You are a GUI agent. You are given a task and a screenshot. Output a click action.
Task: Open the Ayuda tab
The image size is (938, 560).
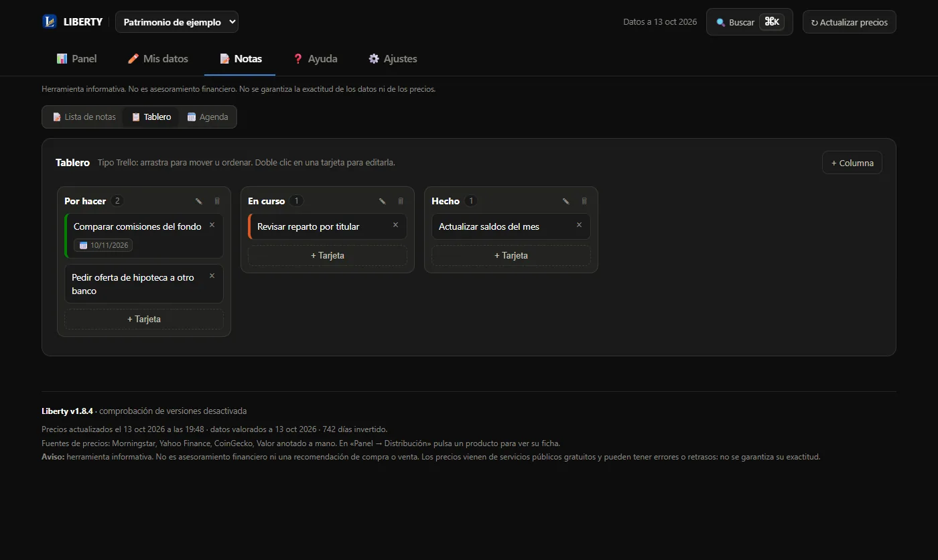click(316, 59)
